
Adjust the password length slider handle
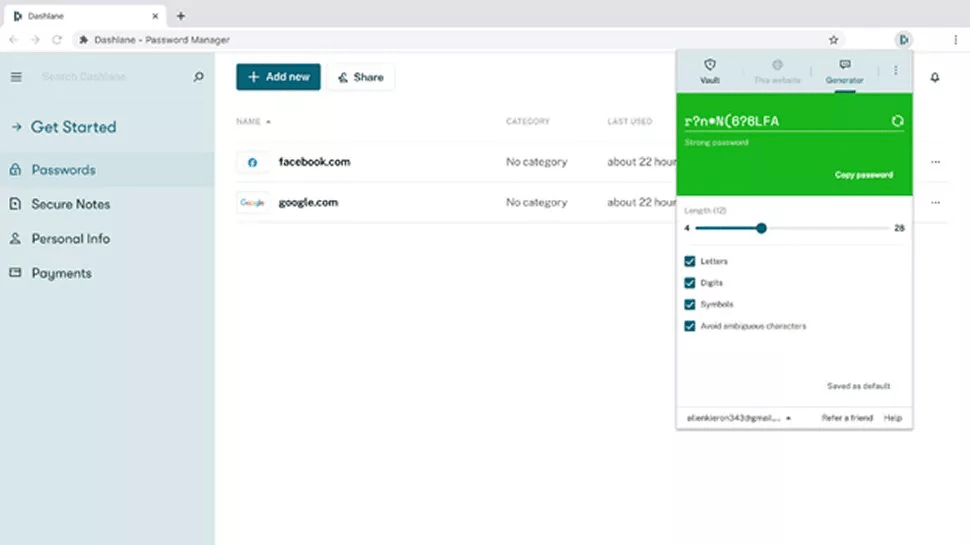pyautogui.click(x=761, y=228)
